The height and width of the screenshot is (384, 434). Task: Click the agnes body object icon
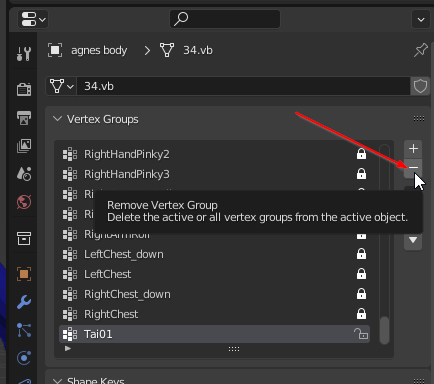(x=55, y=50)
